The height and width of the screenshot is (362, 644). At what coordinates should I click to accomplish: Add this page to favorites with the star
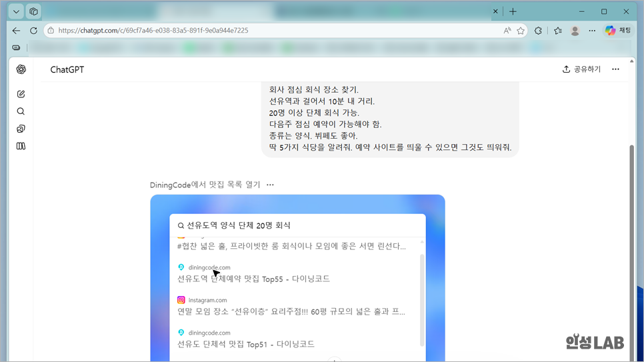point(521,31)
